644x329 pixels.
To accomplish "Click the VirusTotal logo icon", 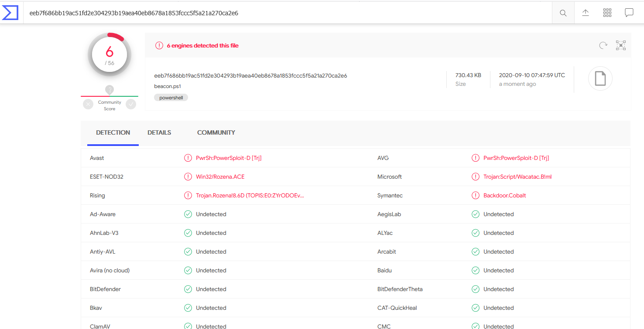I will (10, 13).
